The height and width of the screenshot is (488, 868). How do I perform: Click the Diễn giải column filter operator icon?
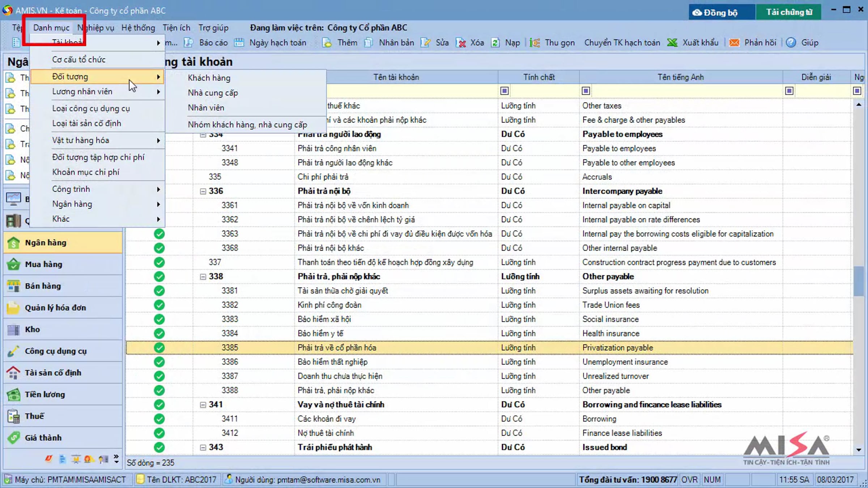click(x=789, y=91)
